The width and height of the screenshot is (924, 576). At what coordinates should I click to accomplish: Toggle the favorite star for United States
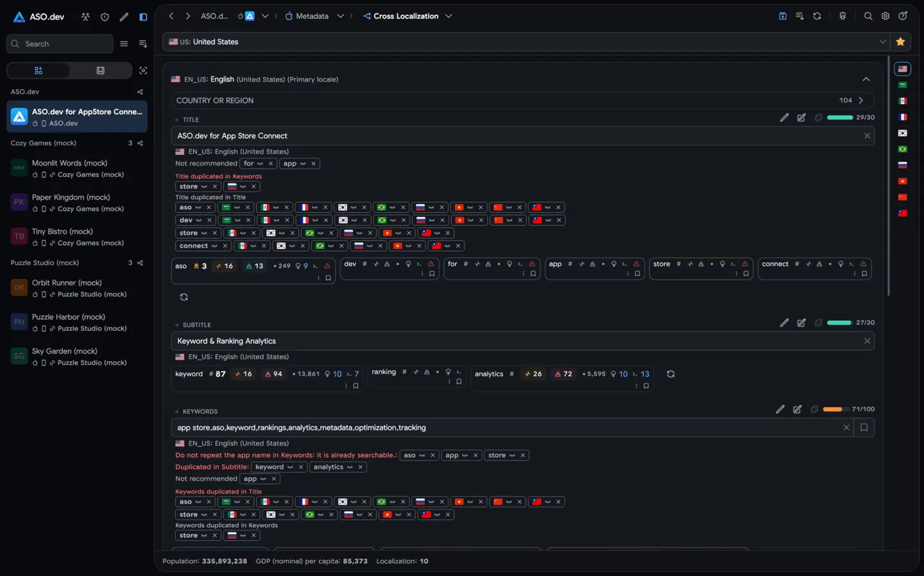[x=900, y=42]
